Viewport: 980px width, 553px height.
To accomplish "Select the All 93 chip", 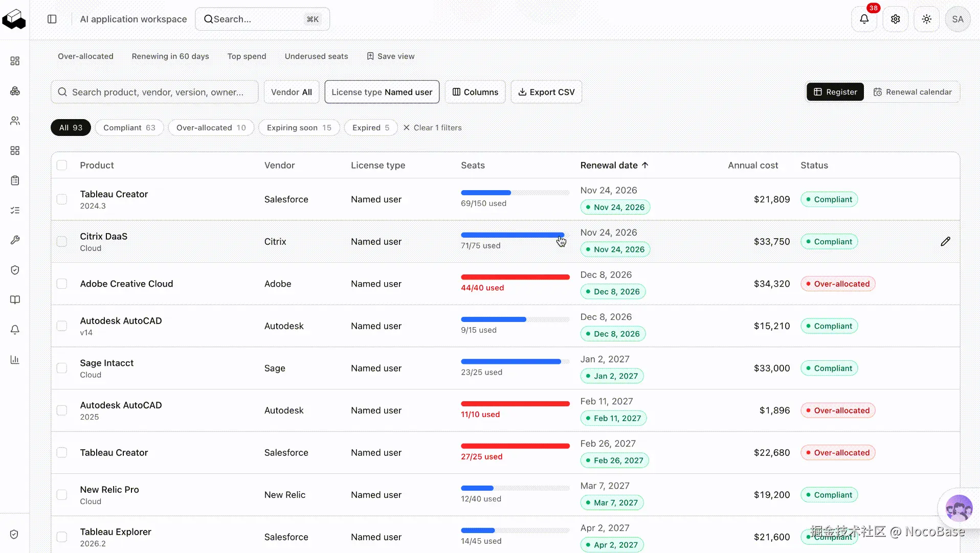I will pos(71,128).
